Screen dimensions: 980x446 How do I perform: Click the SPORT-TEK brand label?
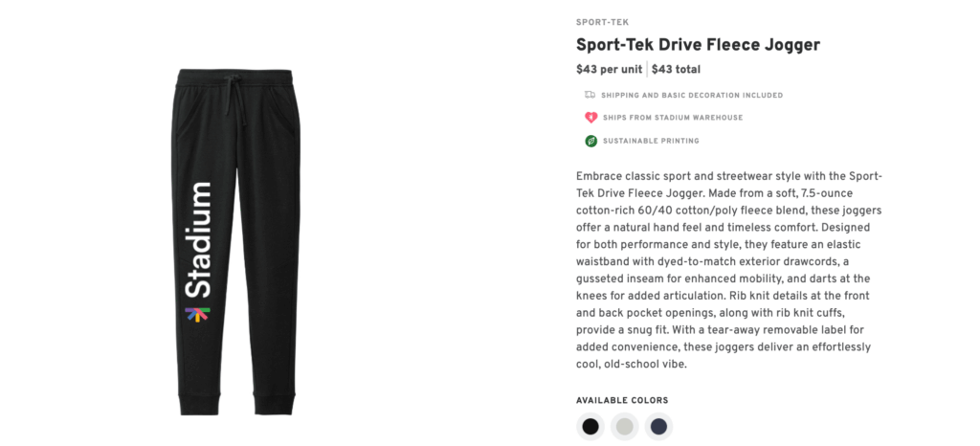[x=602, y=21]
